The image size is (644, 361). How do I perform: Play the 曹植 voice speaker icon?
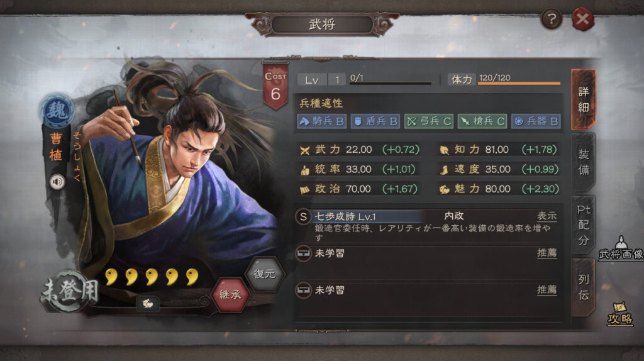point(57,182)
